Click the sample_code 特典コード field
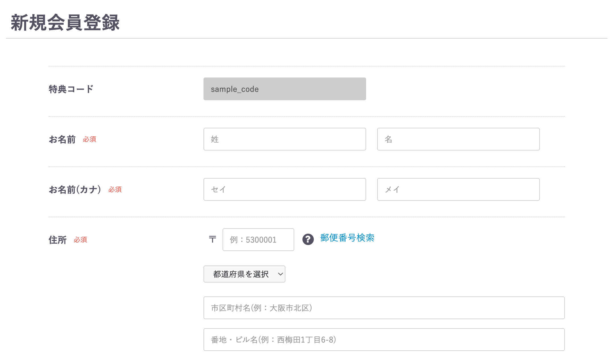The height and width of the screenshot is (364, 610). 285,89
